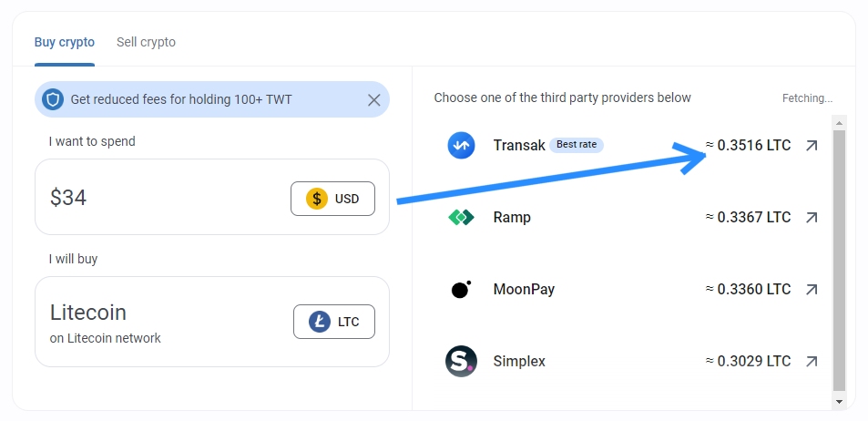868x421 pixels.
Task: Open the USD currency selector
Action: point(332,199)
